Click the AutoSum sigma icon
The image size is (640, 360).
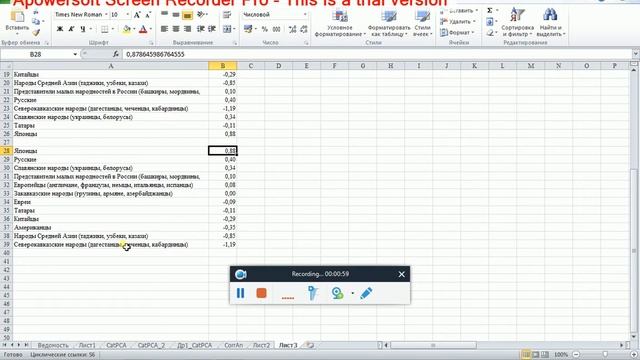(x=490, y=10)
